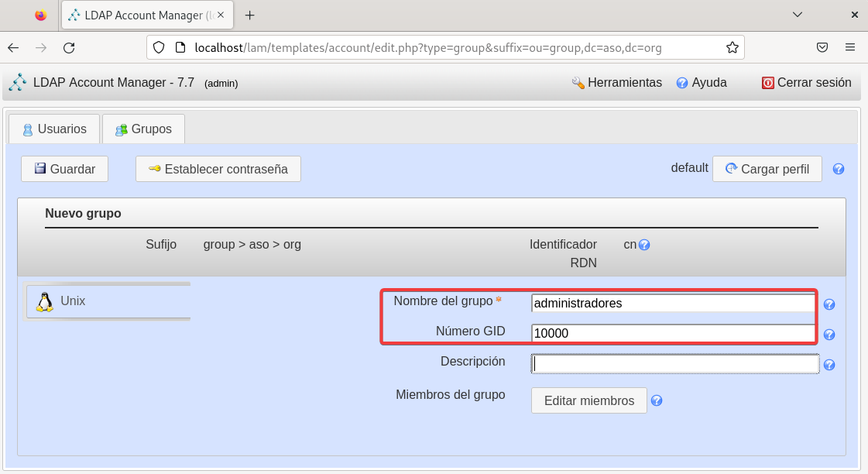Reload the current page
The width and height of the screenshot is (868, 474).
tap(69, 47)
